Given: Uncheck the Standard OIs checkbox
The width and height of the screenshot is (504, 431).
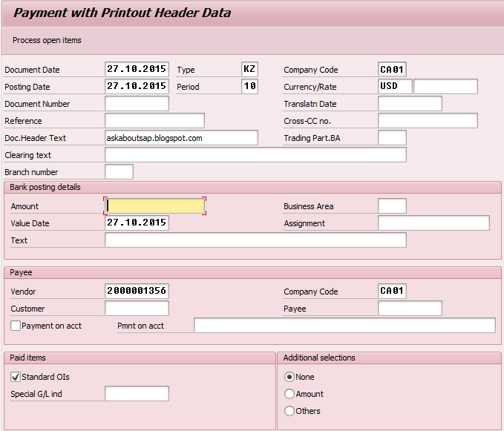Looking at the screenshot, I should pyautogui.click(x=16, y=377).
